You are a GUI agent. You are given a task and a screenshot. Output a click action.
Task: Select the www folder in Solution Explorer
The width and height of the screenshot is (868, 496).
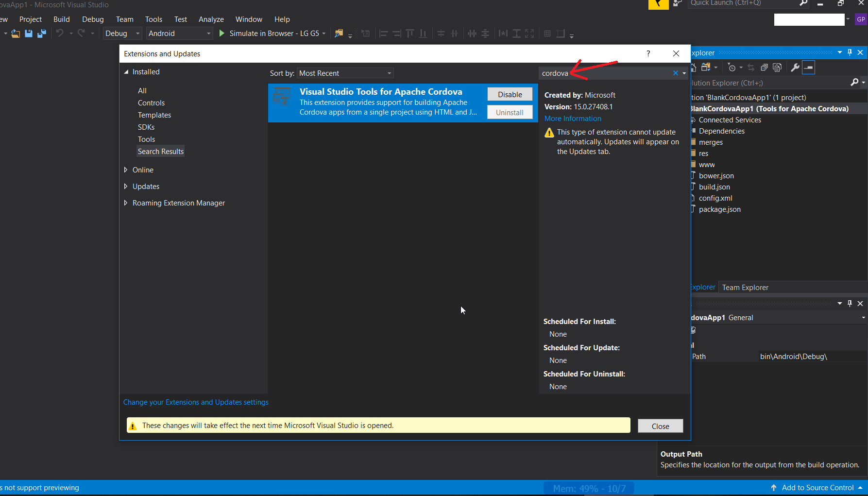tap(707, 165)
